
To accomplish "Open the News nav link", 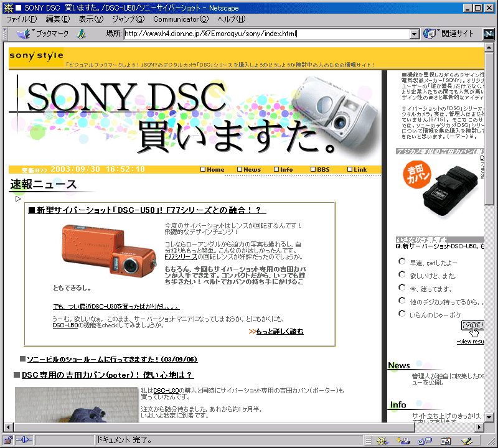I will tap(250, 169).
